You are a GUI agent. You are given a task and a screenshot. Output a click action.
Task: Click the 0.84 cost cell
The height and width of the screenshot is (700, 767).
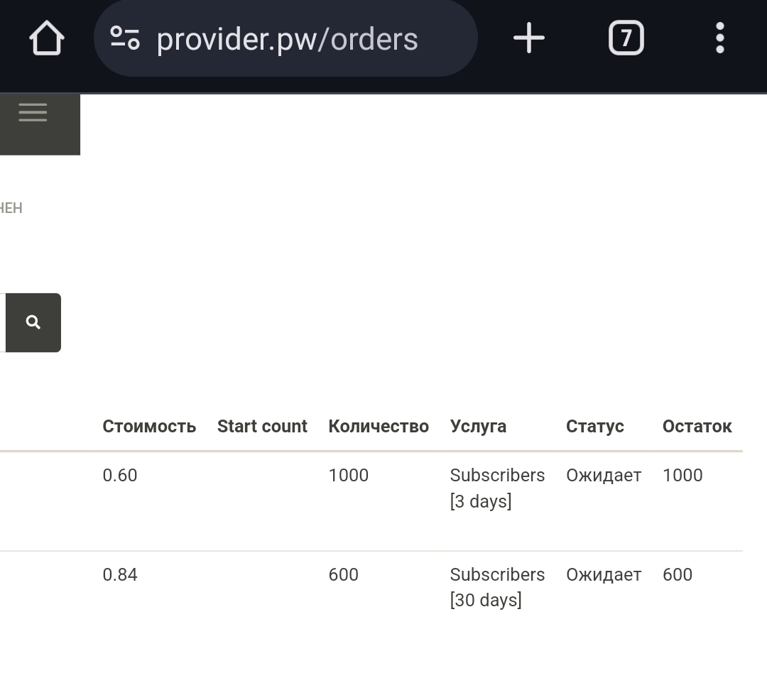click(x=120, y=574)
